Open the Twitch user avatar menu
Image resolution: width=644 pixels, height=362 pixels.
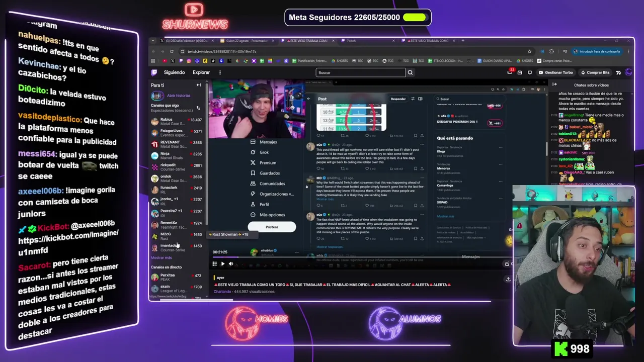(628, 72)
